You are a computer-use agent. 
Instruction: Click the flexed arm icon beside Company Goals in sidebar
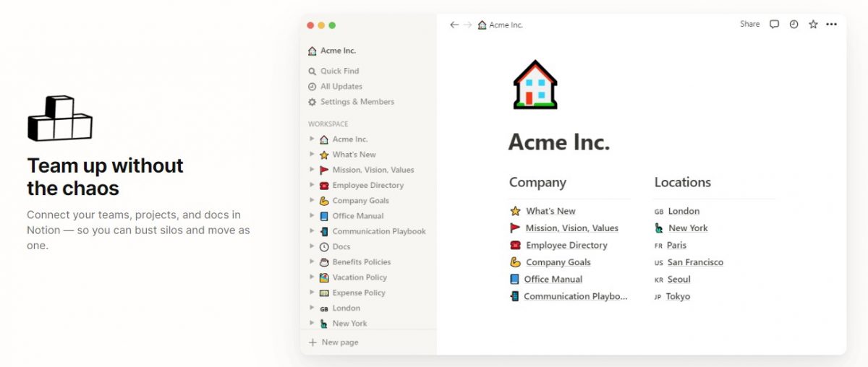pos(324,201)
